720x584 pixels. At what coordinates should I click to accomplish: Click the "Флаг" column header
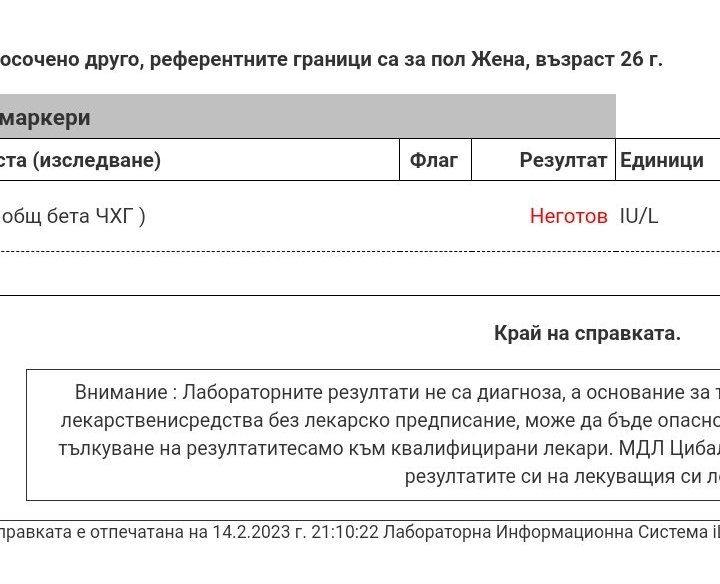pos(434,160)
